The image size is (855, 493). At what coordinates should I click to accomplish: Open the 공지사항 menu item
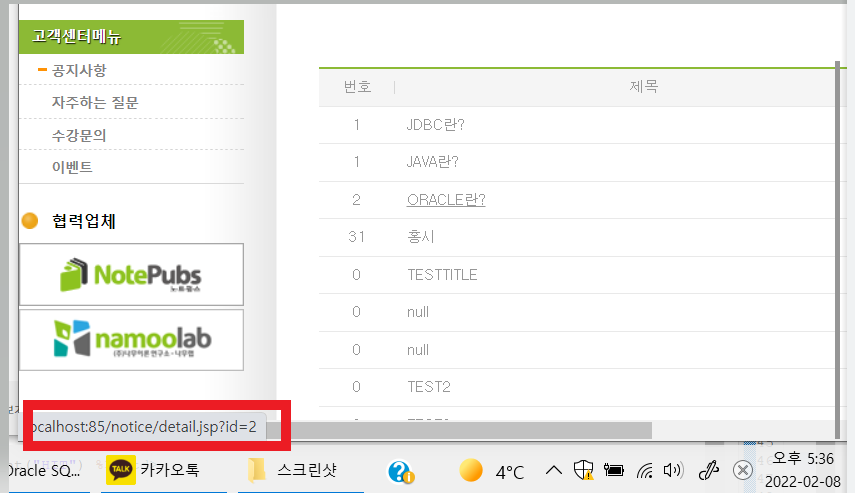point(79,70)
